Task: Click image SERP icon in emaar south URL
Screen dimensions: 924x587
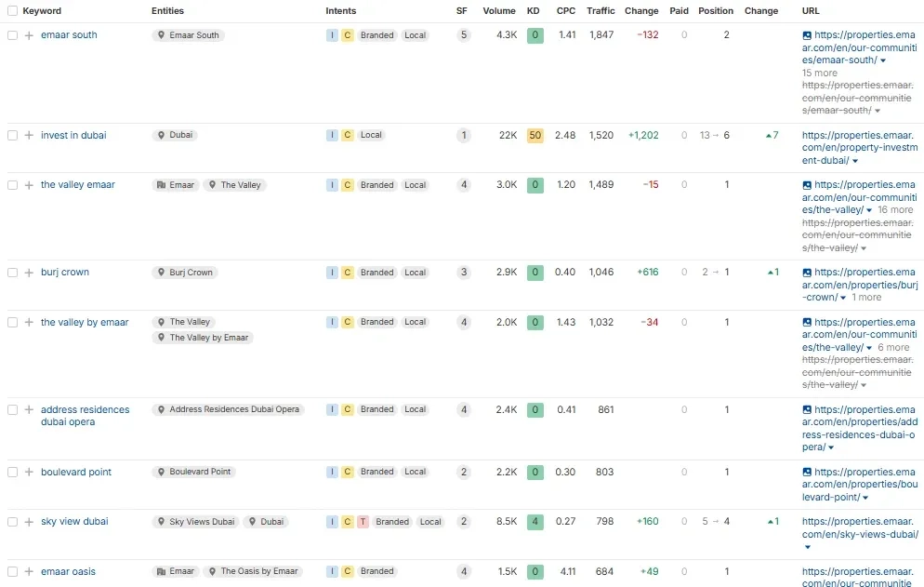Action: click(x=807, y=35)
